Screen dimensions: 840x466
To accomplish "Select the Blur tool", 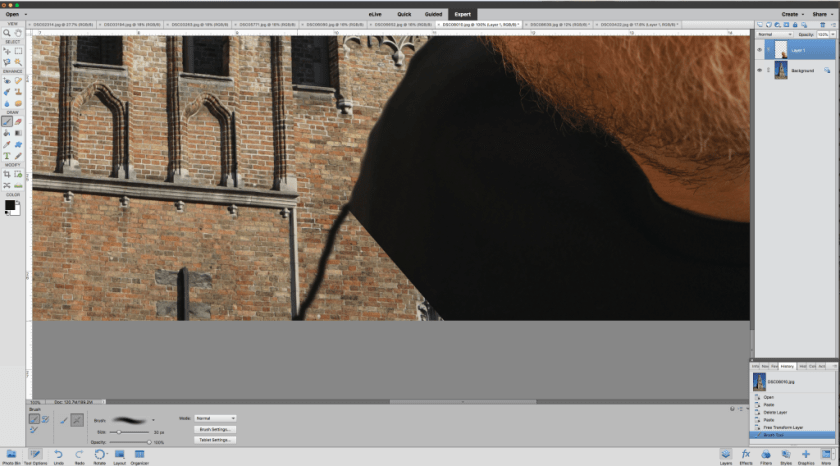I will pos(7,103).
